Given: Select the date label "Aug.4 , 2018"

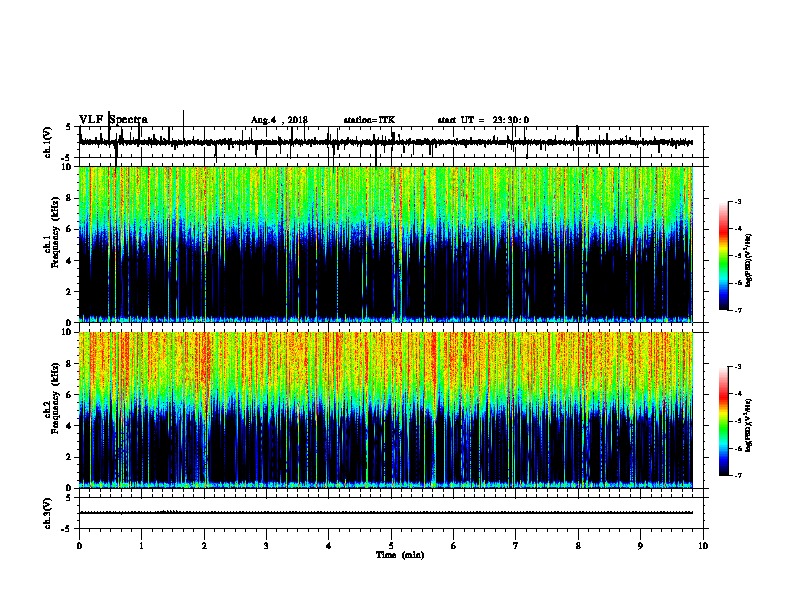Looking at the screenshot, I should (x=279, y=120).
